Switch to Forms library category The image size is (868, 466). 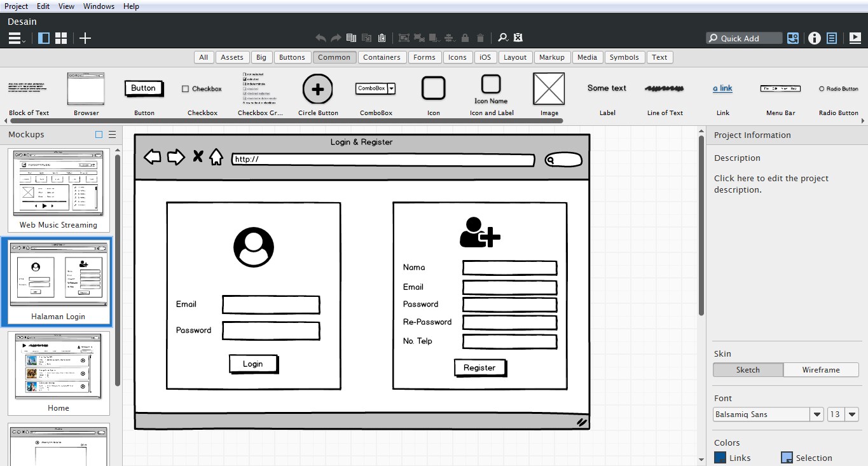coord(424,57)
